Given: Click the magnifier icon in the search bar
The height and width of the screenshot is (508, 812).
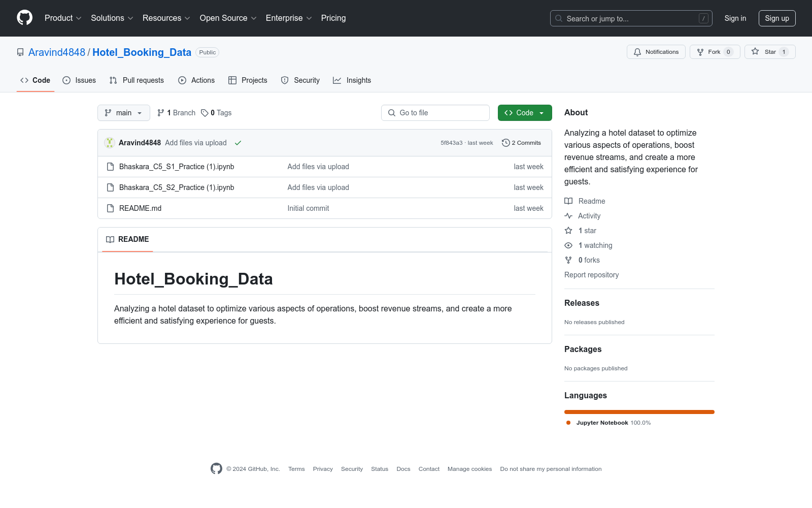Looking at the screenshot, I should pyautogui.click(x=559, y=18).
